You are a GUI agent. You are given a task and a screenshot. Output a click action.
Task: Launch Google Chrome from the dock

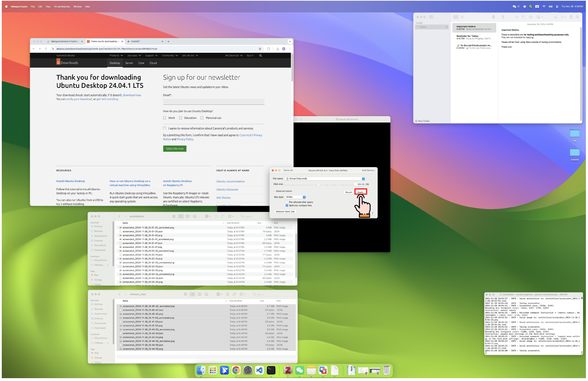pos(236,370)
